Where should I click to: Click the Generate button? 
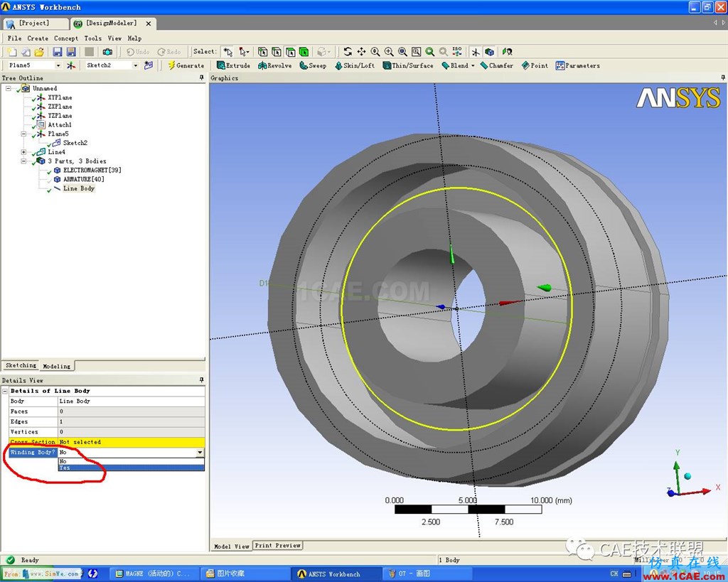coord(186,65)
